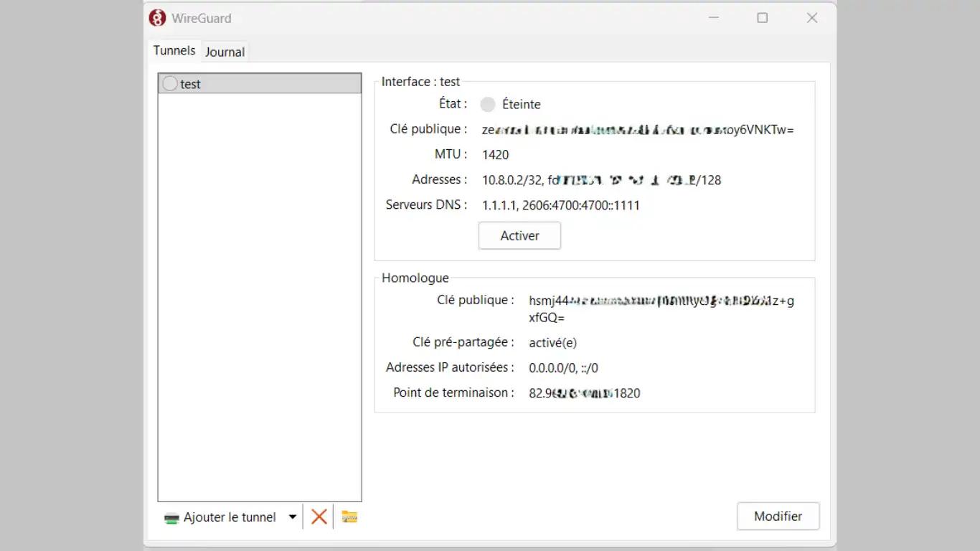980x551 pixels.
Task: Export tunnels with the zip folder icon
Action: pyautogui.click(x=349, y=517)
